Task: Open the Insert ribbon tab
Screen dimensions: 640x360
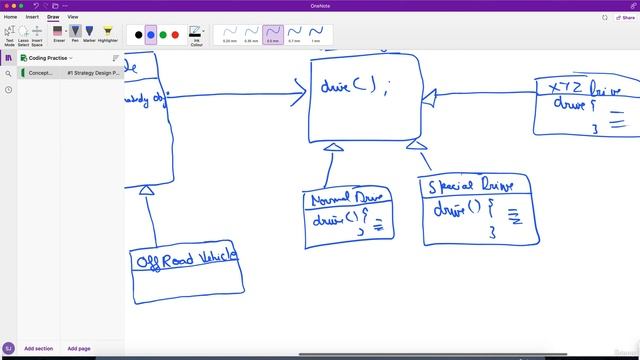Action: point(32,17)
